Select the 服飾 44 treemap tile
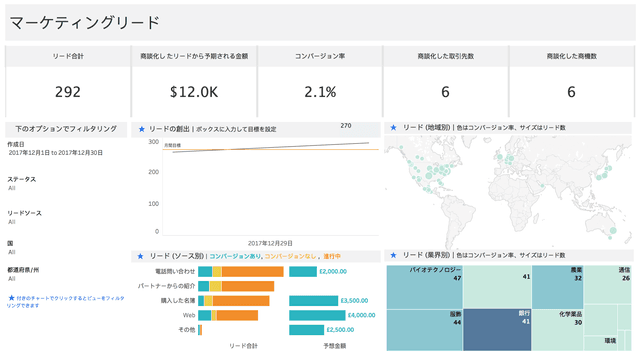The height and width of the screenshot is (360, 640). (x=424, y=330)
